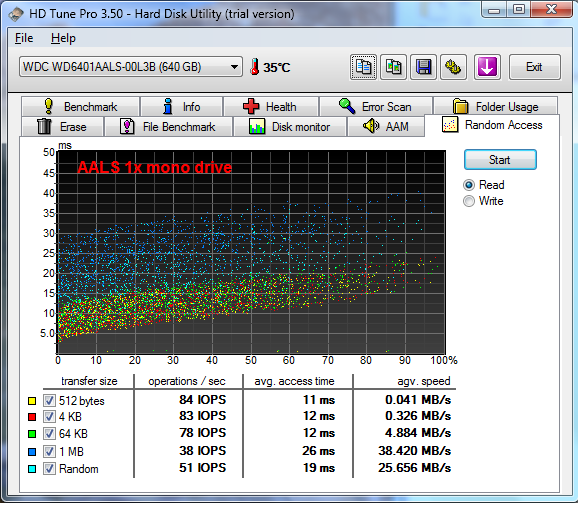578x505 pixels.
Task: Switch to the Error Scan tab
Action: 376,107
